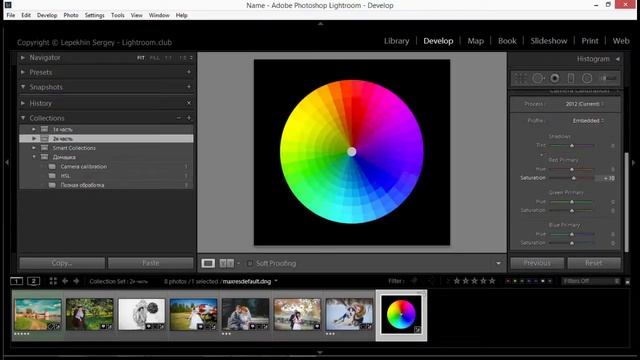This screenshot has width=640, height=360.
Task: Select the Crop Overlay tool
Action: point(520,78)
